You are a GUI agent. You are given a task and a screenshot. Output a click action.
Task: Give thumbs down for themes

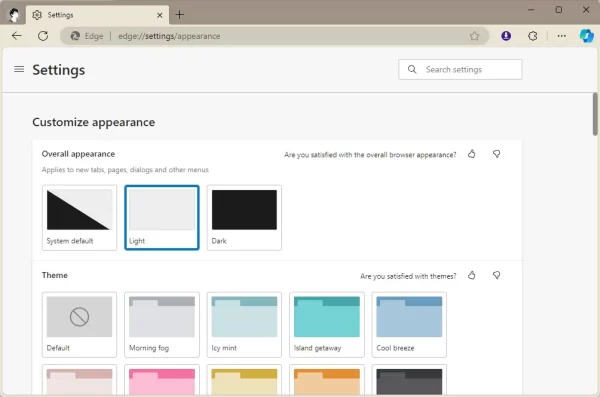click(496, 275)
